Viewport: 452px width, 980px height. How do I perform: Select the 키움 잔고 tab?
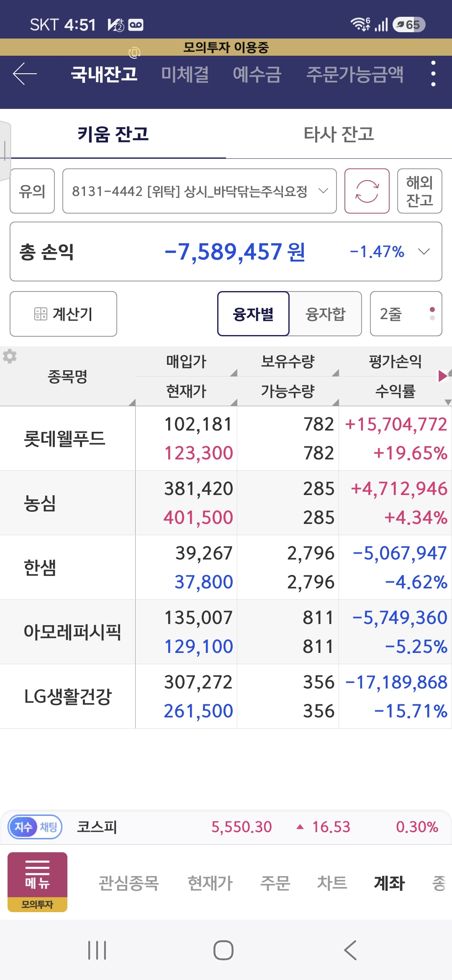tap(113, 134)
